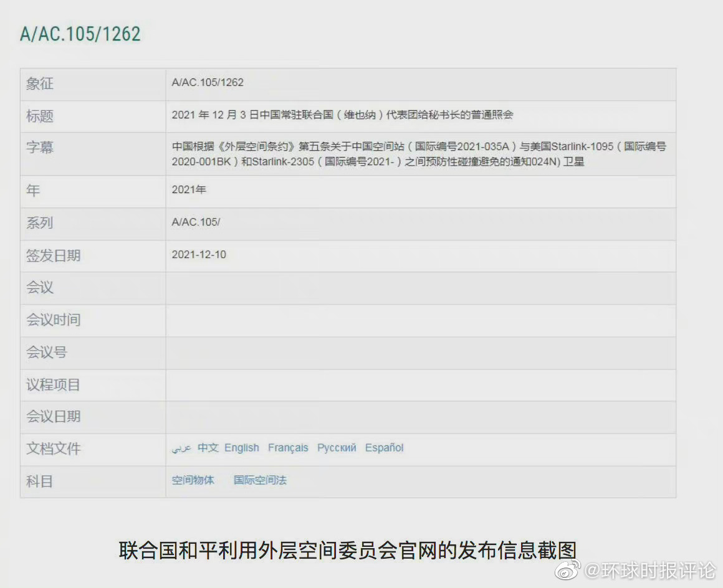723x588 pixels.
Task: Follow the 国际空间法 subject link
Action: [x=260, y=480]
